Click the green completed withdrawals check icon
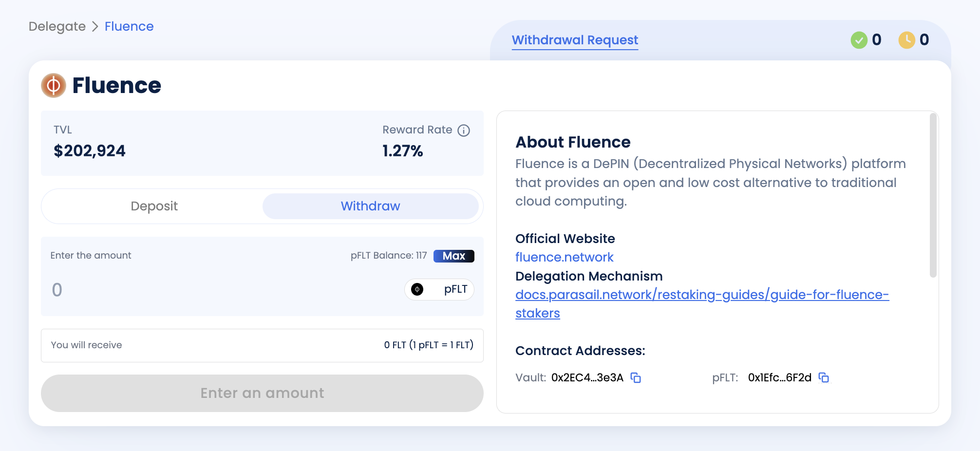 tap(859, 40)
